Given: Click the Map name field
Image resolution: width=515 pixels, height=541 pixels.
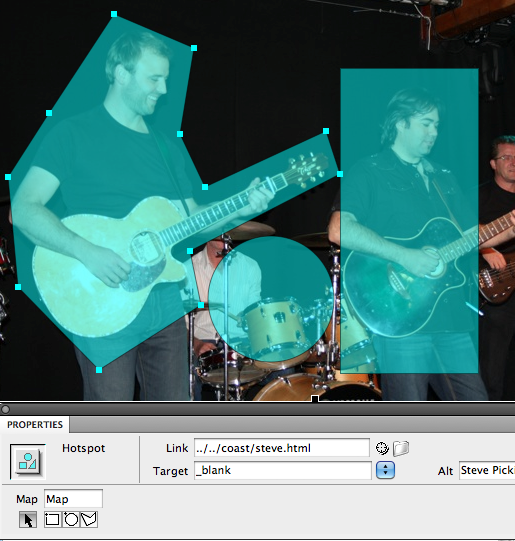Looking at the screenshot, I should click(73, 499).
